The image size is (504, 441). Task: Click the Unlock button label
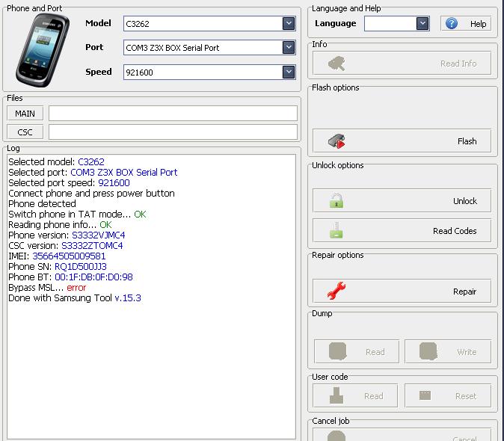coord(465,201)
